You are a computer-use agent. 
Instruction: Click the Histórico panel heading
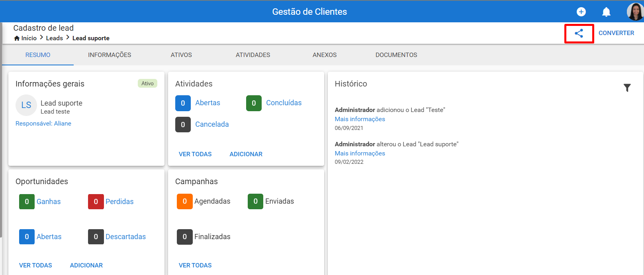pyautogui.click(x=351, y=84)
